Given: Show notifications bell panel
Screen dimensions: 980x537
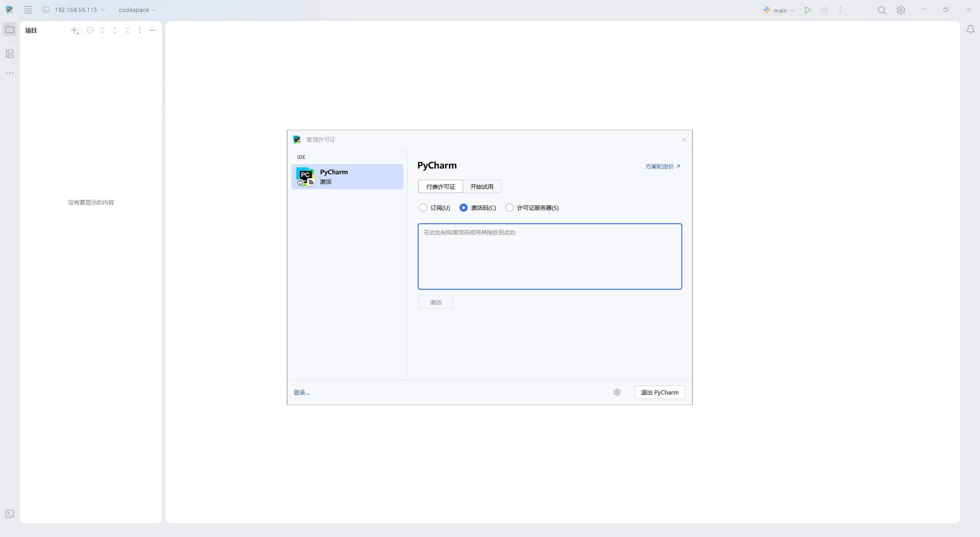Looking at the screenshot, I should (970, 29).
